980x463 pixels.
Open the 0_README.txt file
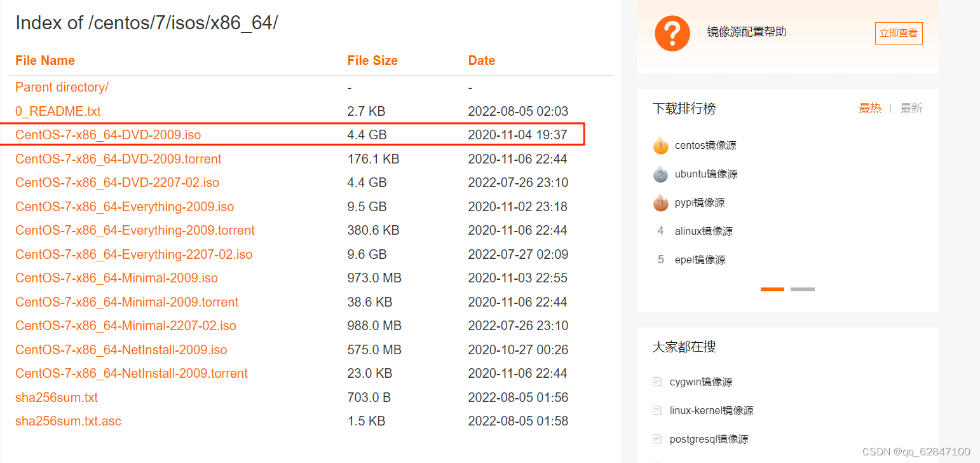(58, 111)
